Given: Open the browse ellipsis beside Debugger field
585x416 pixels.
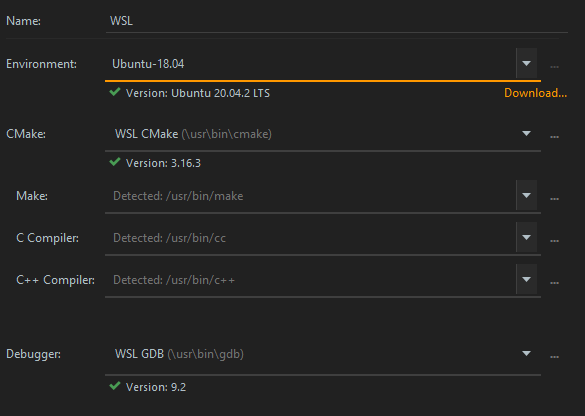Looking at the screenshot, I should 554,357.
